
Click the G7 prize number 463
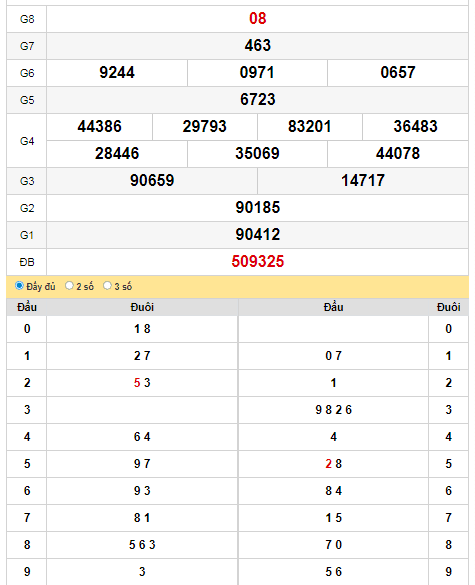point(257,46)
